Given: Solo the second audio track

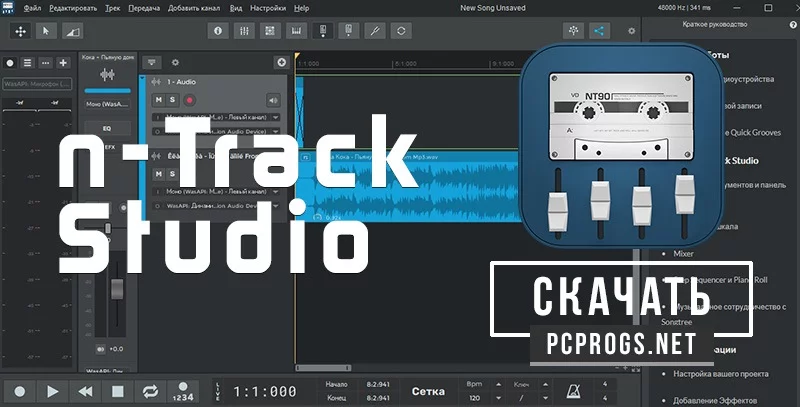Looking at the screenshot, I should coord(172,174).
